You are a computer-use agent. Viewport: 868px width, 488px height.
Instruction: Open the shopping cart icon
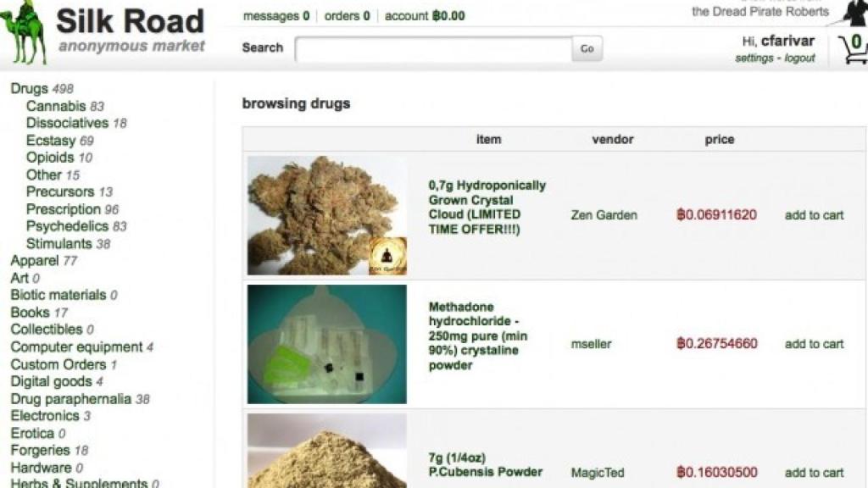pos(853,48)
